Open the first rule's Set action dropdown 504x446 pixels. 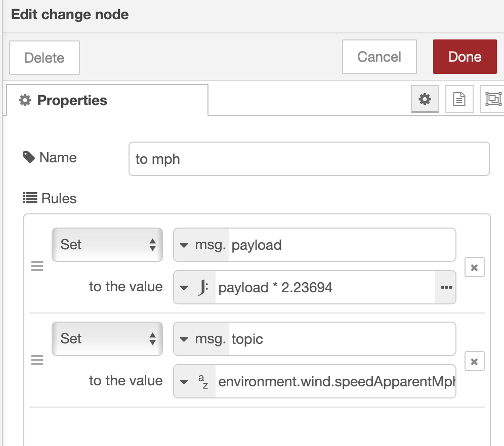(107, 245)
